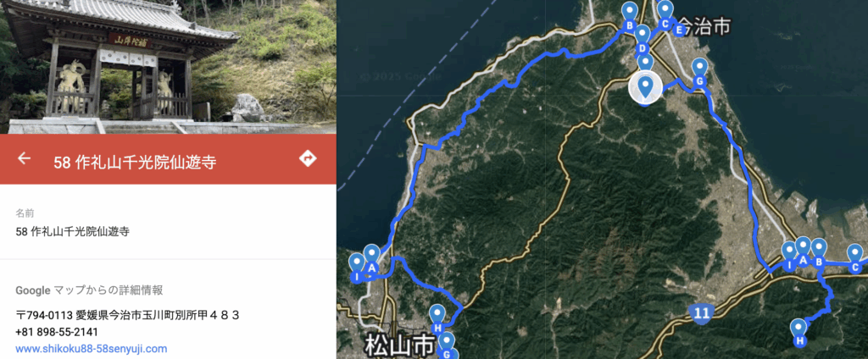The image size is (868, 359).
Task: Select marker E beside 今治市 label
Action: point(679,30)
